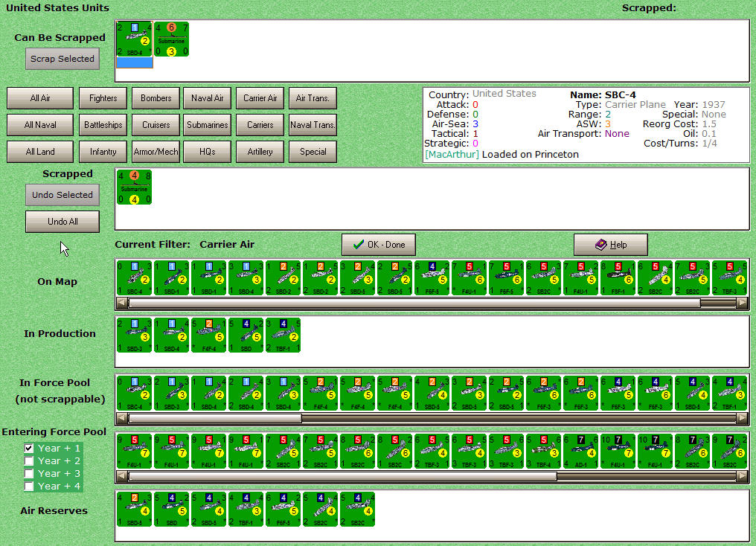Uncheck the Year + 1 checkbox

29,448
